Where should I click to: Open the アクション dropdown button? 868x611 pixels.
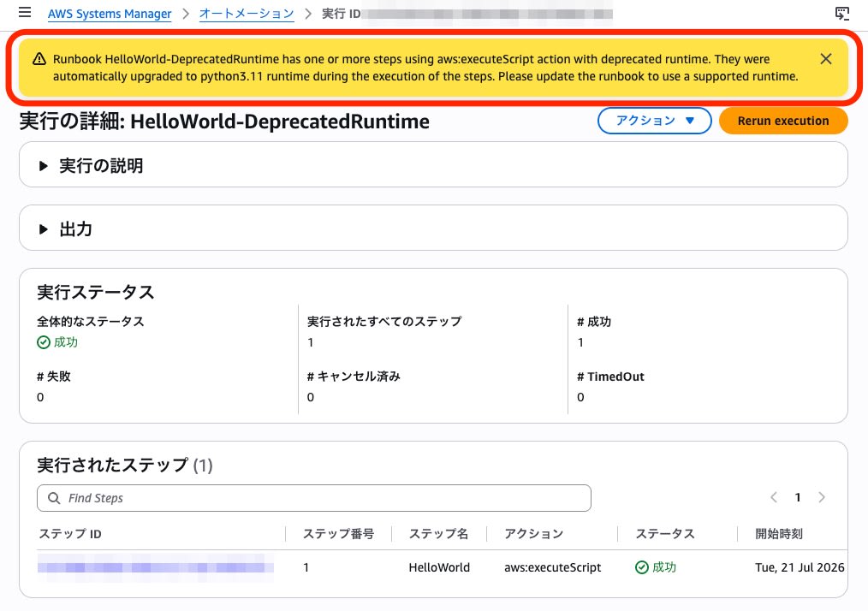pyautogui.click(x=654, y=121)
